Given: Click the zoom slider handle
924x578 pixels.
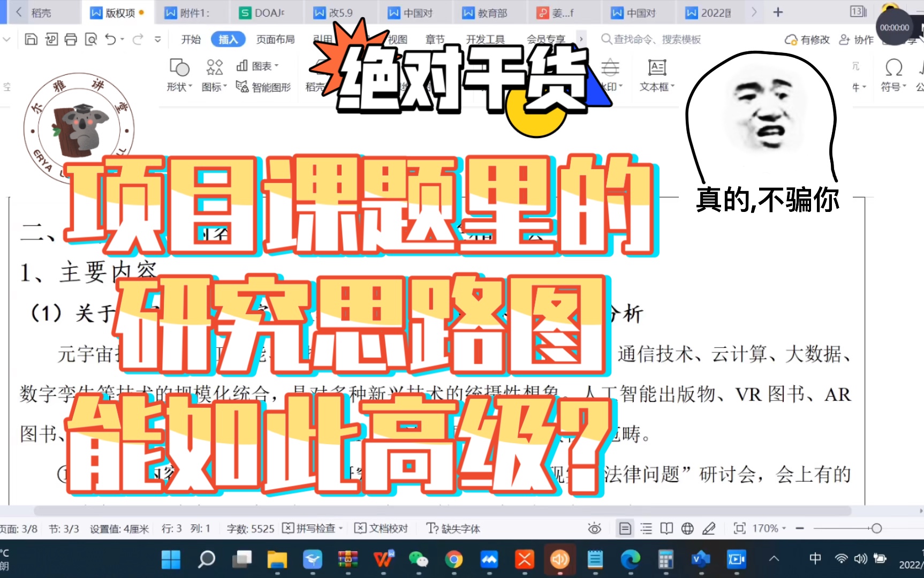Looking at the screenshot, I should click(x=876, y=529).
